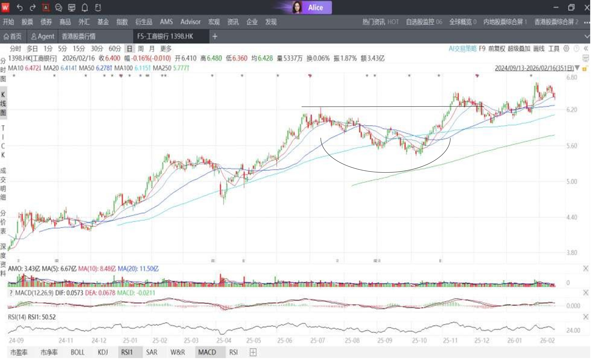
Task: Open chart settings hexagon gear icon
Action: [566, 49]
